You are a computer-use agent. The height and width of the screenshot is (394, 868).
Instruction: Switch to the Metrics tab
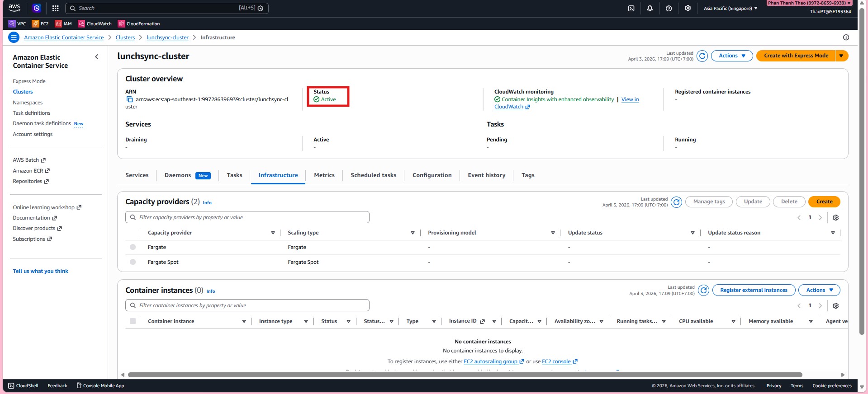click(324, 175)
